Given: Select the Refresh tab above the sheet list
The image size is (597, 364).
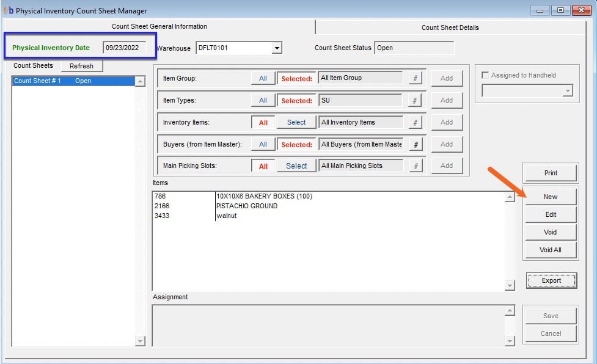Looking at the screenshot, I should coord(82,65).
